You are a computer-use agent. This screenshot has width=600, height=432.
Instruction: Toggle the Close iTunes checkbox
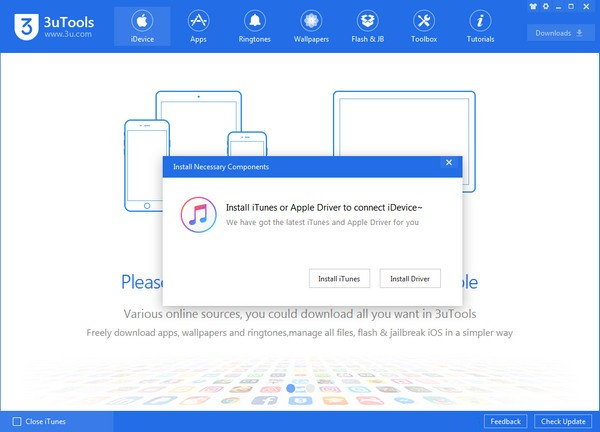tap(17, 421)
